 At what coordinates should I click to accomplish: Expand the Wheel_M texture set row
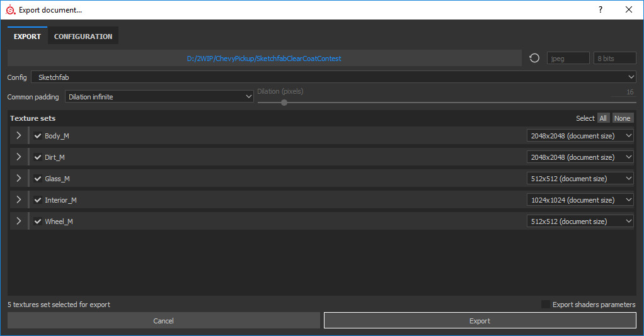pos(18,221)
